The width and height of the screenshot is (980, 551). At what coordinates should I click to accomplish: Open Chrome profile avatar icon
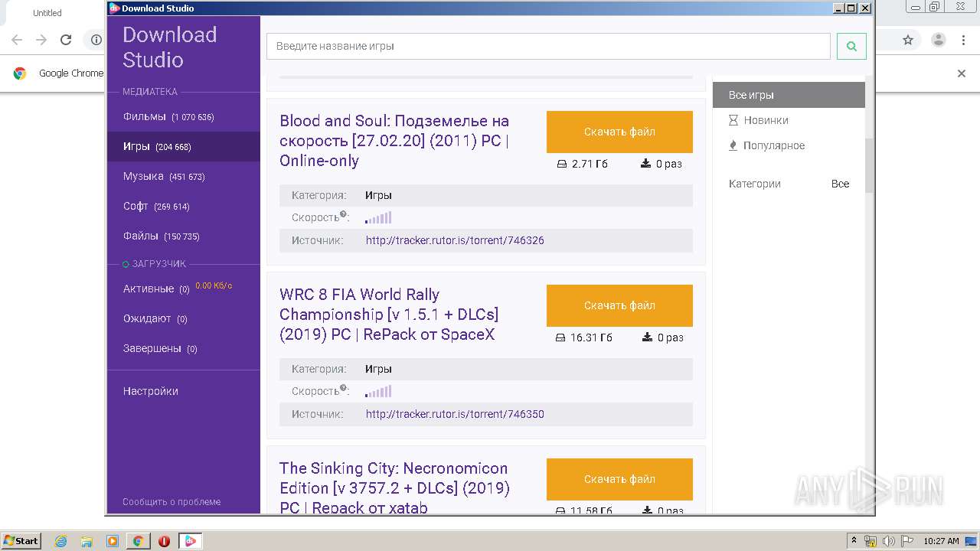pyautogui.click(x=938, y=40)
